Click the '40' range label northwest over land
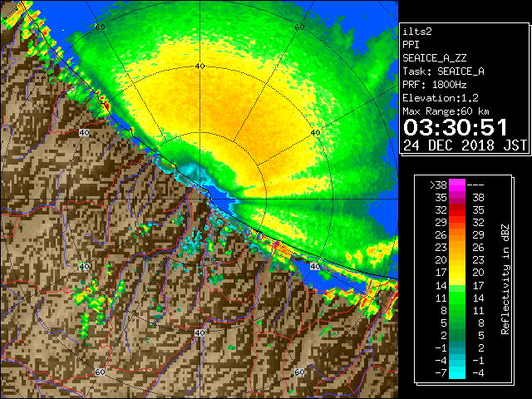 (x=84, y=132)
